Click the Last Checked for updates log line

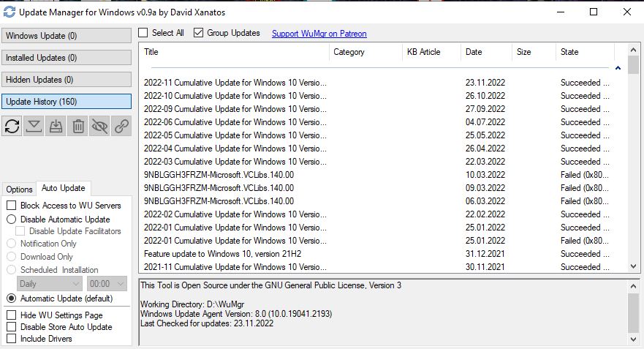click(207, 323)
